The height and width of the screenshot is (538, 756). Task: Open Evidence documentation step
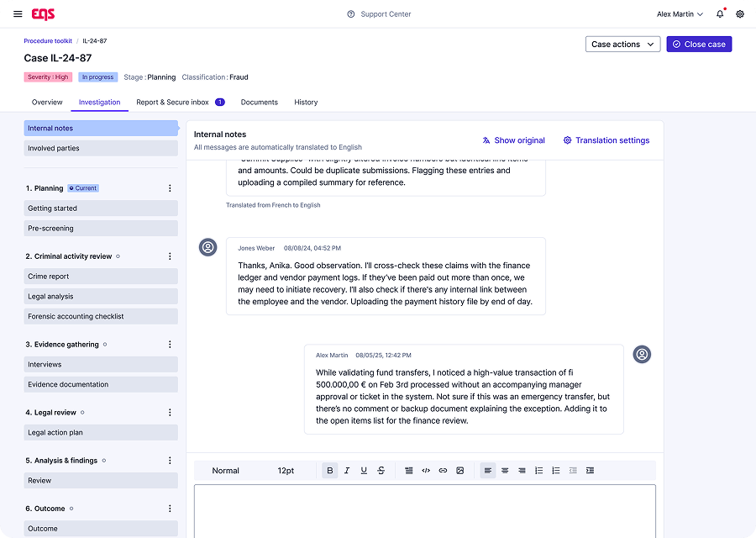[101, 384]
